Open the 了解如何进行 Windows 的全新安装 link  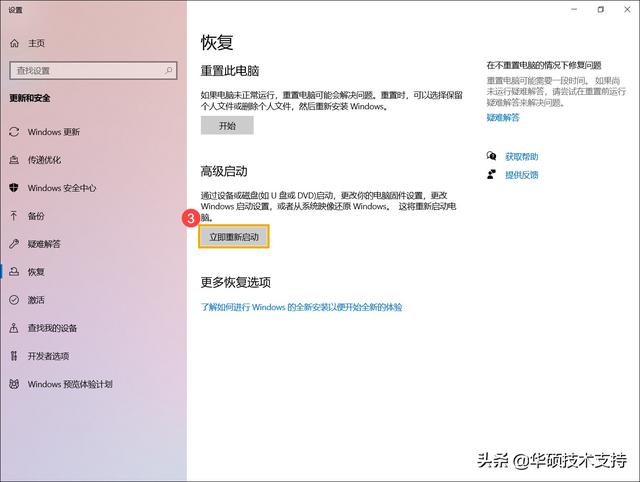[301, 307]
